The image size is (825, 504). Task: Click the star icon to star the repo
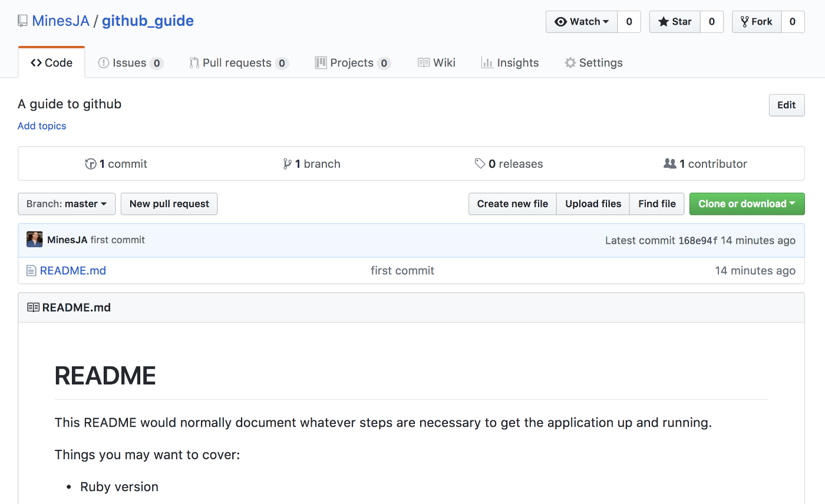click(665, 21)
